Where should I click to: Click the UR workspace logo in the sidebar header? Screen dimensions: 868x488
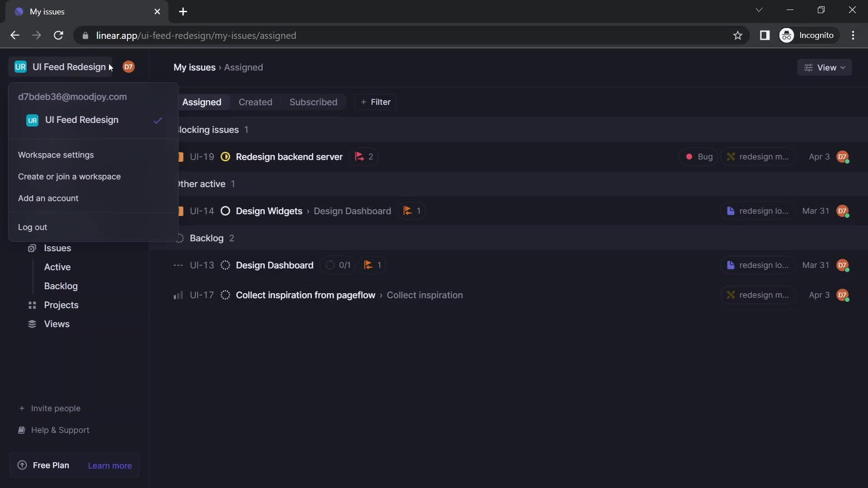click(20, 67)
